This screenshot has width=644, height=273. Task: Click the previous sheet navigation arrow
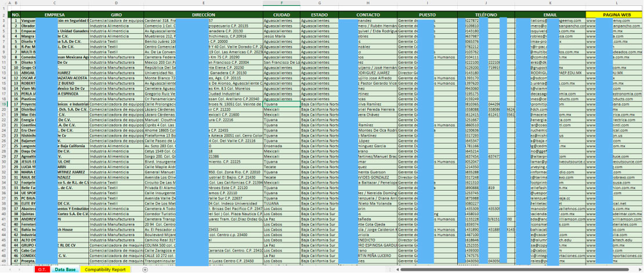point(10,270)
